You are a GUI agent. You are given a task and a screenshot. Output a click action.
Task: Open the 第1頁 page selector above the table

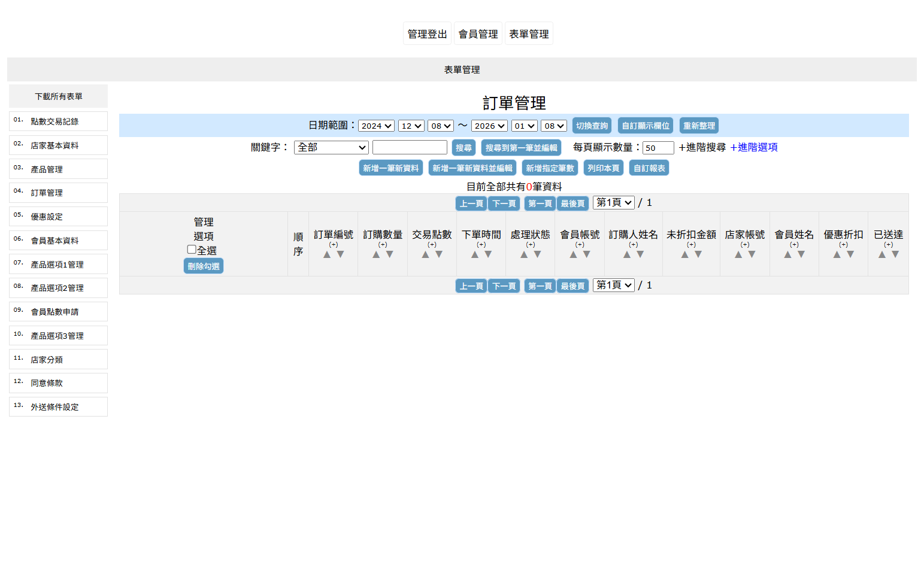click(x=613, y=202)
